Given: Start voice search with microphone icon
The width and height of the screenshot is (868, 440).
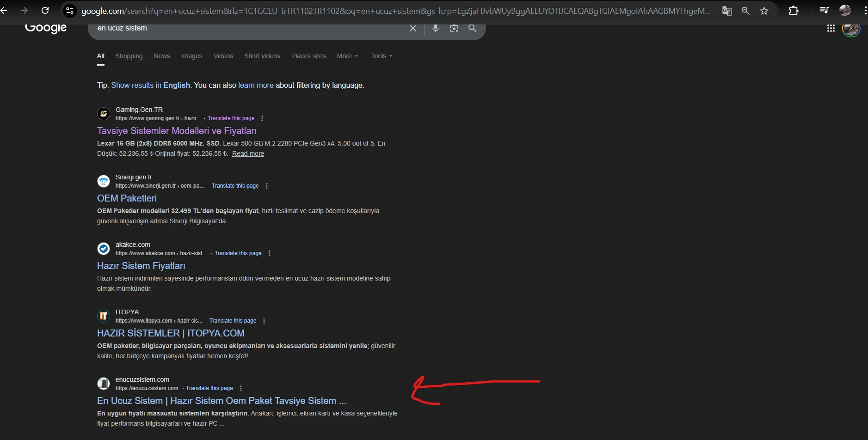Looking at the screenshot, I should click(436, 28).
